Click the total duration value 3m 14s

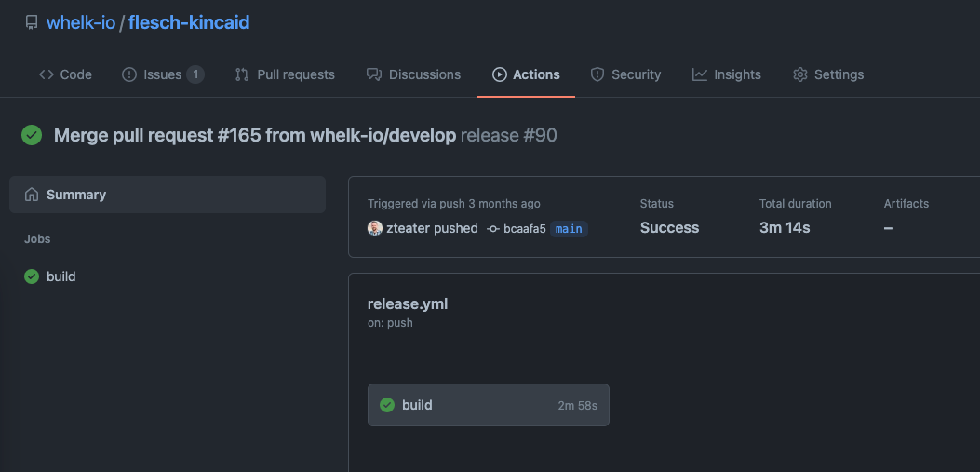click(785, 228)
